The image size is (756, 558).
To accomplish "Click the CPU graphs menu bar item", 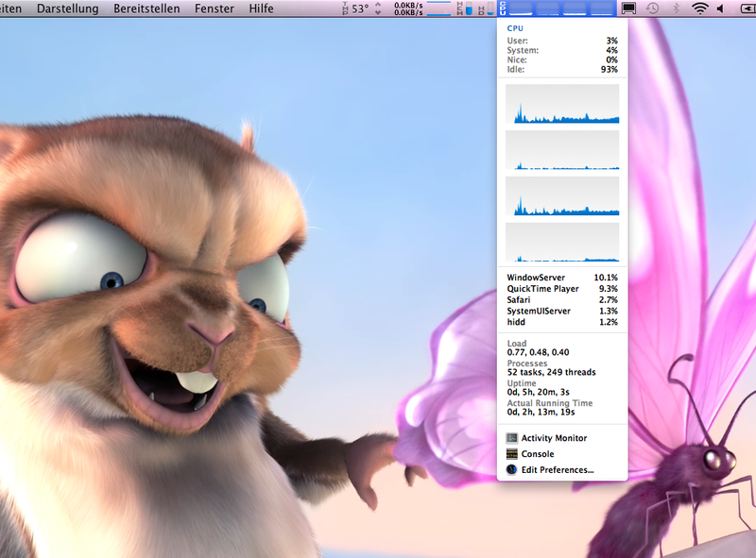I will tap(557, 8).
